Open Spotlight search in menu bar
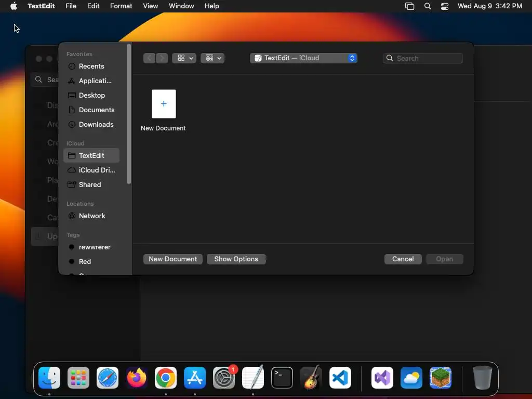The width and height of the screenshot is (532, 399). [x=428, y=6]
